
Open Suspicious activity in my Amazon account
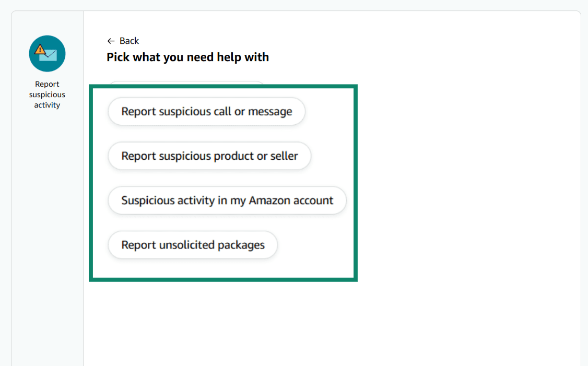pos(227,200)
